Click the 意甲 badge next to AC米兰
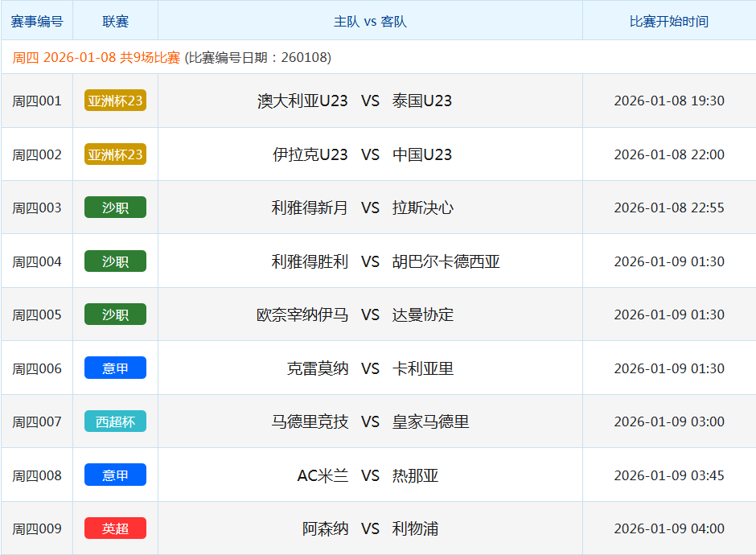Image resolution: width=756 pixels, height=555 pixels. [115, 475]
